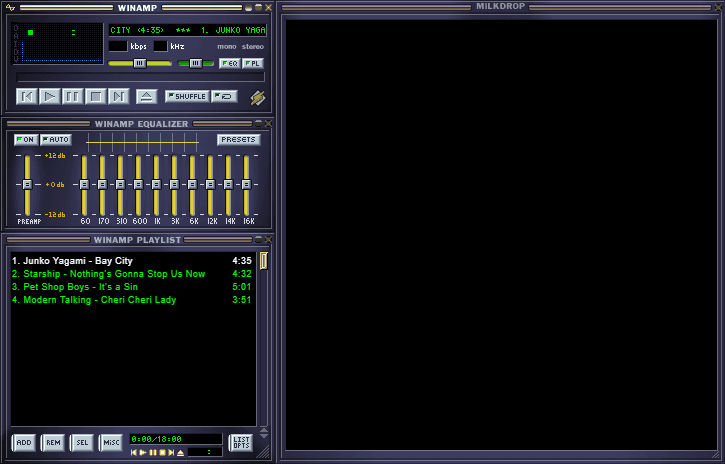Click the equalizer PREAMP slider

pos(27,185)
